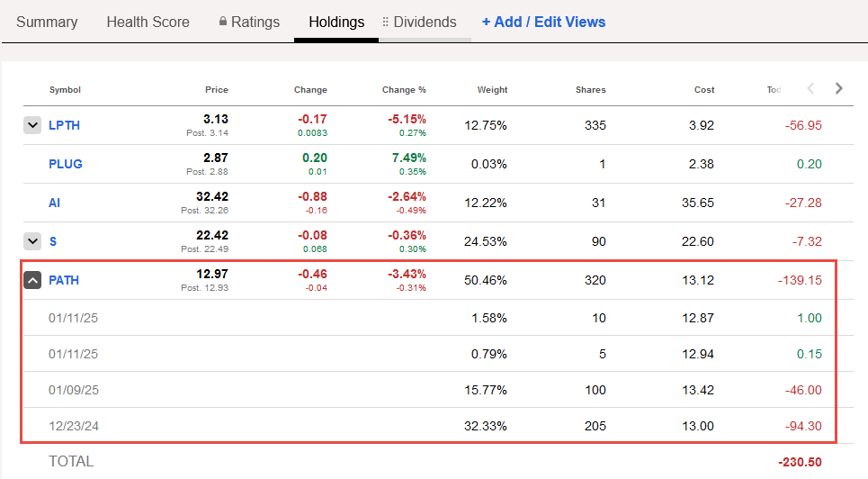The width and height of the screenshot is (868, 479).
Task: Click the 12/23/24 lot date
Action: pos(74,427)
